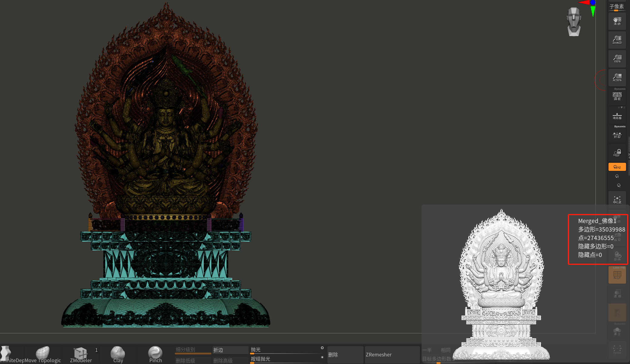
Task: Select the Scroll (滚动) hand tool
Action: [x=617, y=21]
